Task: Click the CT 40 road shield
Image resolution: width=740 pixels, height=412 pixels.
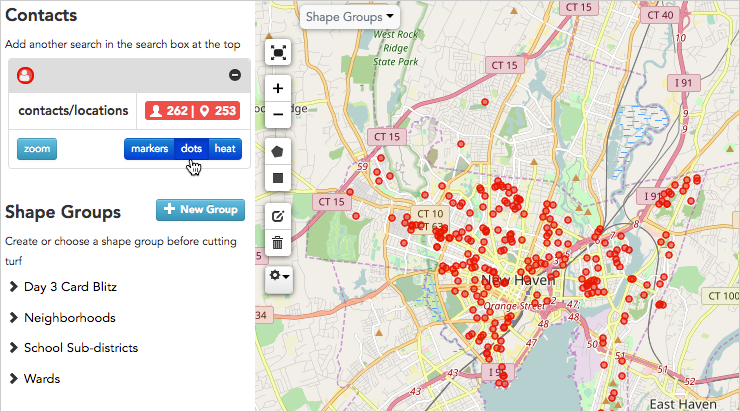Action: click(660, 15)
